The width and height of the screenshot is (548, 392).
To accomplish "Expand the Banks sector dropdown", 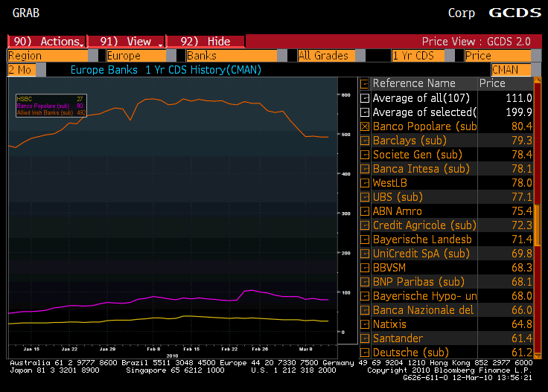I will pyautogui.click(x=231, y=56).
